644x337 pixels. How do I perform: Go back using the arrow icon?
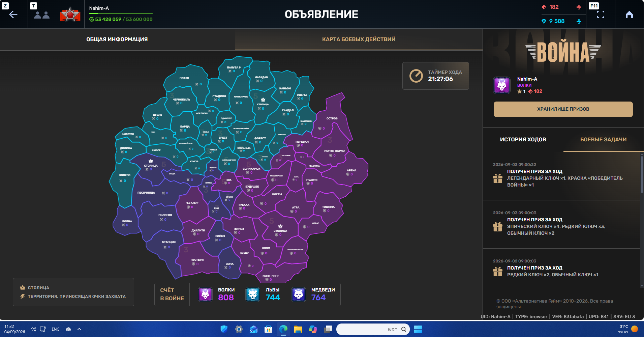(13, 14)
